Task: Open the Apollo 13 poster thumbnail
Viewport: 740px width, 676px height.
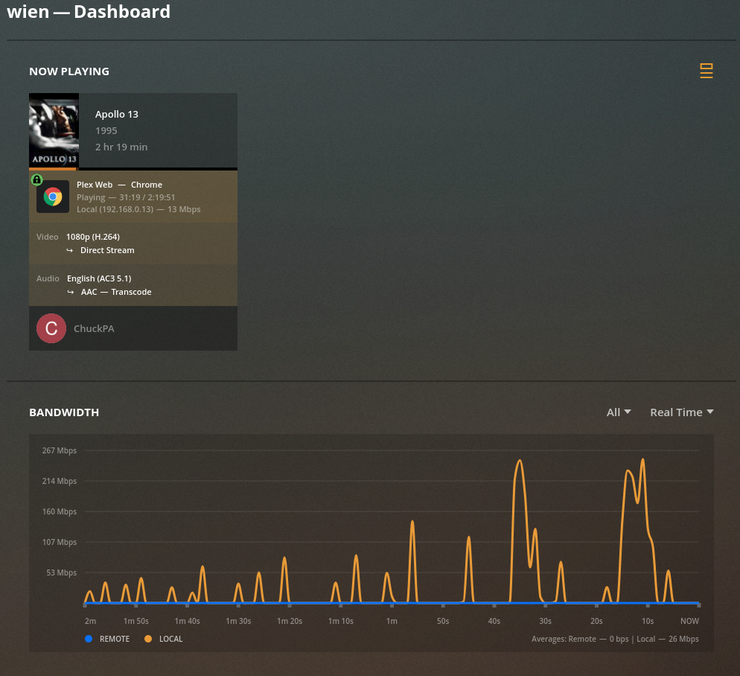Action: pyautogui.click(x=54, y=130)
